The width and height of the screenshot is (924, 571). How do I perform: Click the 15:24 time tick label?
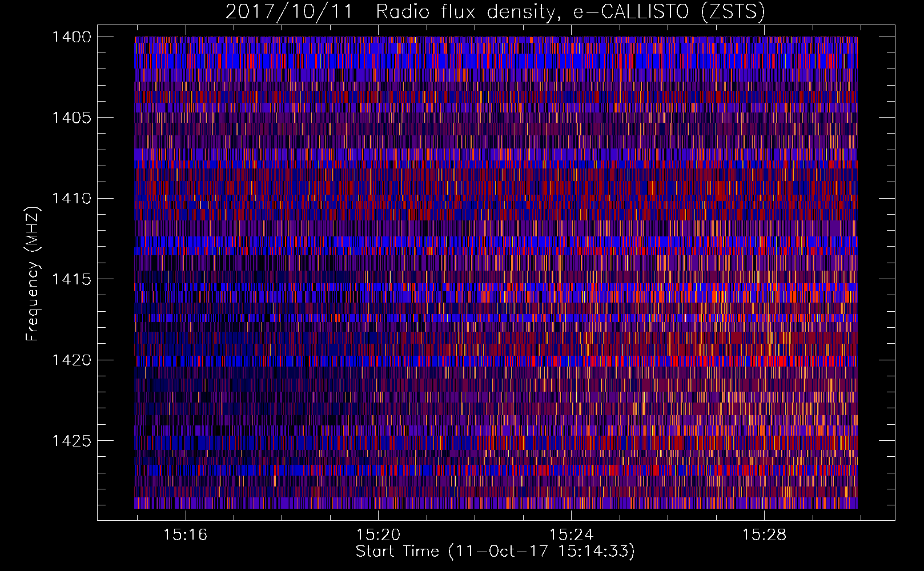(571, 535)
